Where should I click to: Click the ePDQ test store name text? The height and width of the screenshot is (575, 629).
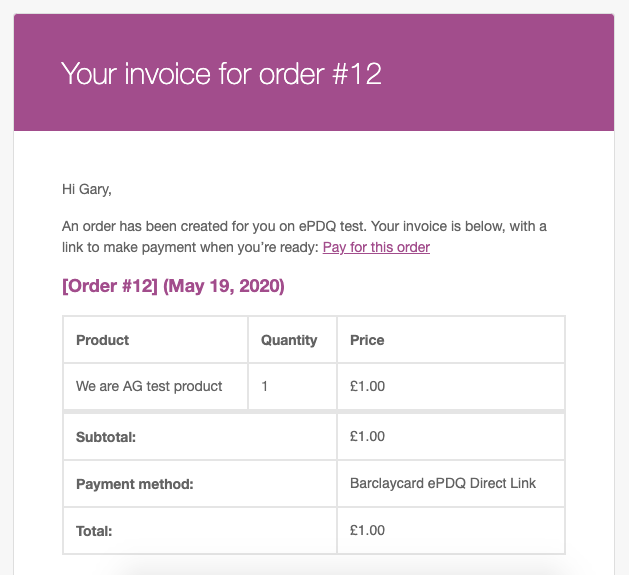coord(332,226)
